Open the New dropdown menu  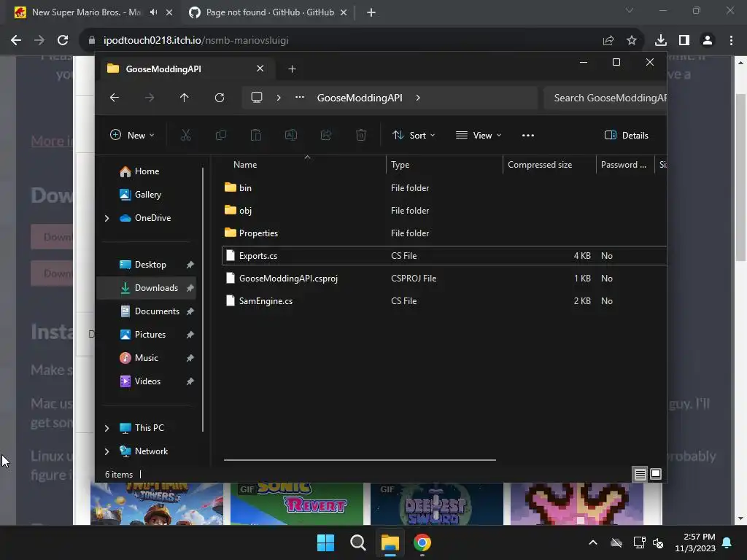133,135
